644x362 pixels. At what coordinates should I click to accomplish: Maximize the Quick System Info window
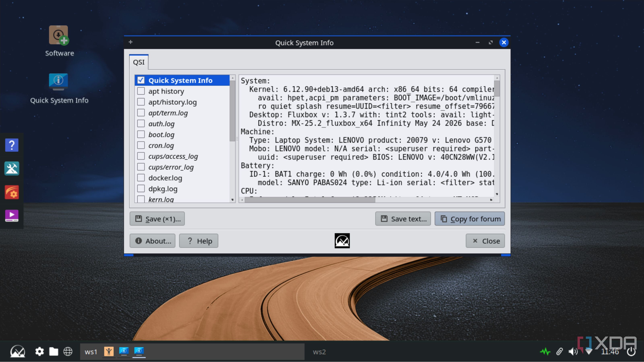point(491,42)
